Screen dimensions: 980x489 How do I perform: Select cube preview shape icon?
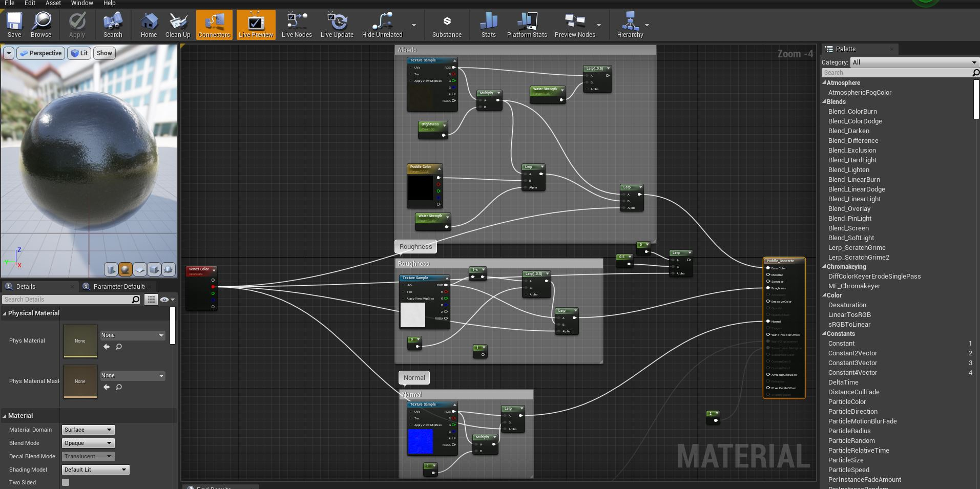pos(154,269)
